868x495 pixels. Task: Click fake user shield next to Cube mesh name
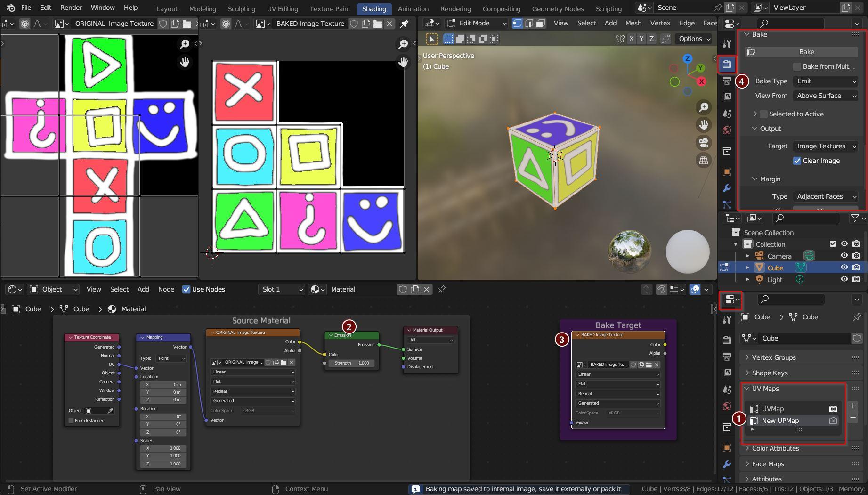coord(857,338)
